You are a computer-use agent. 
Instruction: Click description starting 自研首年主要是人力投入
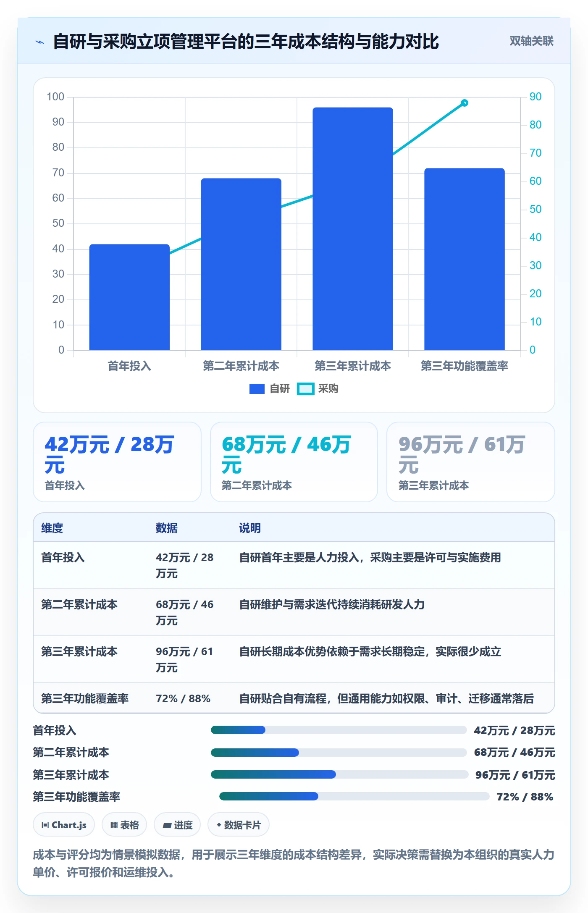(x=370, y=557)
